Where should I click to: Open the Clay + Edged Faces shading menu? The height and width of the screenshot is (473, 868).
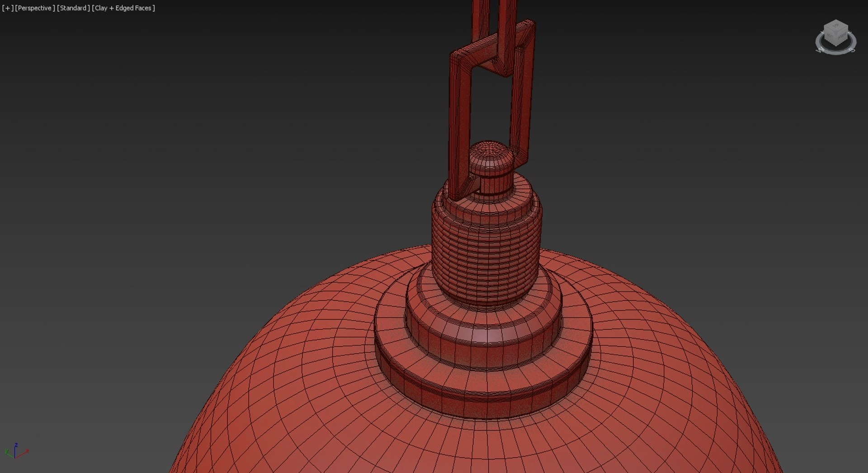click(123, 8)
